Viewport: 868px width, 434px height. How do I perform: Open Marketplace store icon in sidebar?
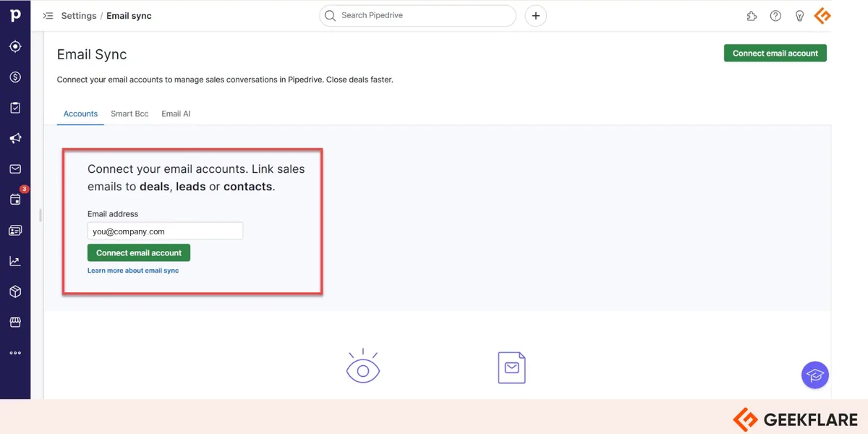tap(15, 322)
